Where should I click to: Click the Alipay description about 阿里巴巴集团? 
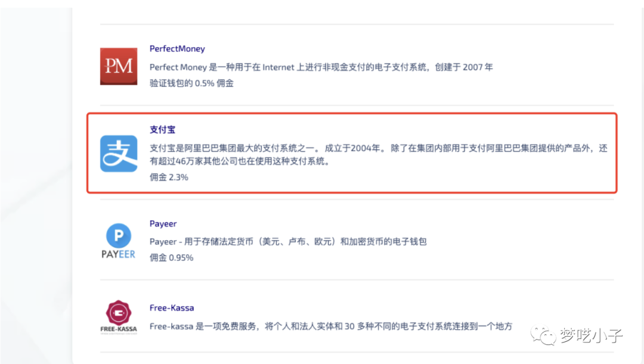[x=378, y=155]
